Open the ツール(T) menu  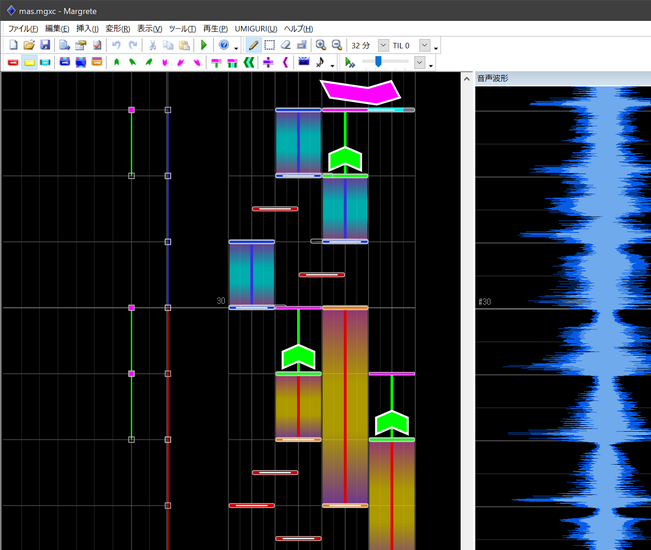pyautogui.click(x=182, y=29)
